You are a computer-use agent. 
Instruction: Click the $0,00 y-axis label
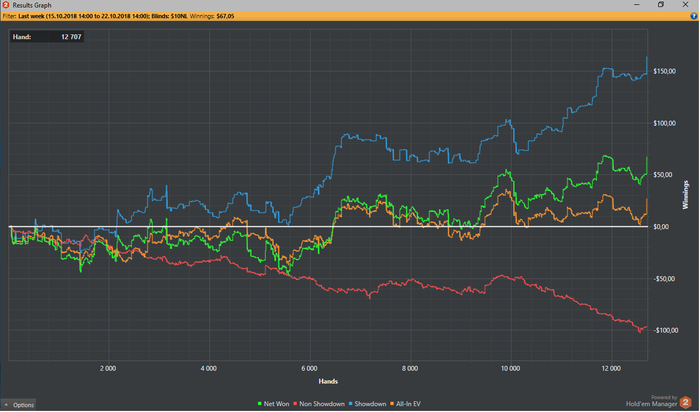661,227
